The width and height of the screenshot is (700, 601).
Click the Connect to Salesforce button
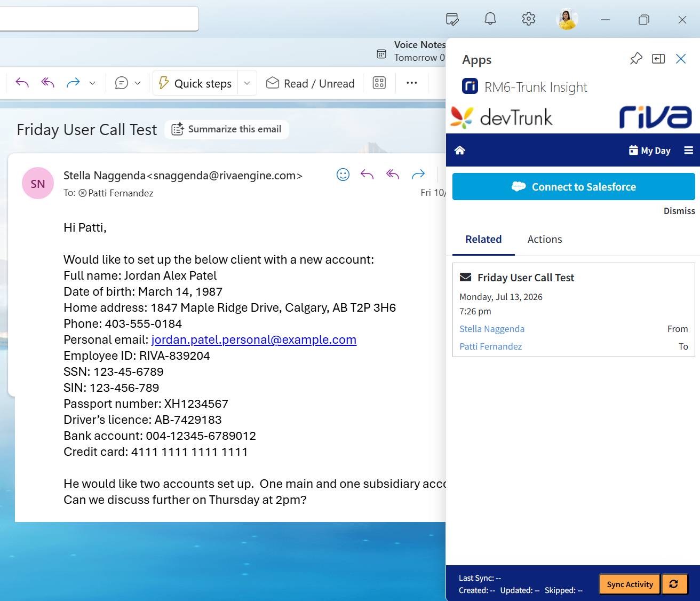pos(574,187)
